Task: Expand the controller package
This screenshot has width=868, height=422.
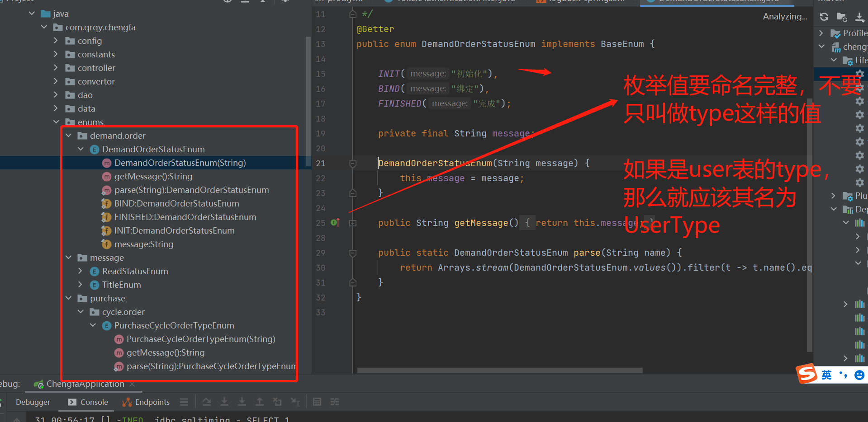Action: point(56,68)
